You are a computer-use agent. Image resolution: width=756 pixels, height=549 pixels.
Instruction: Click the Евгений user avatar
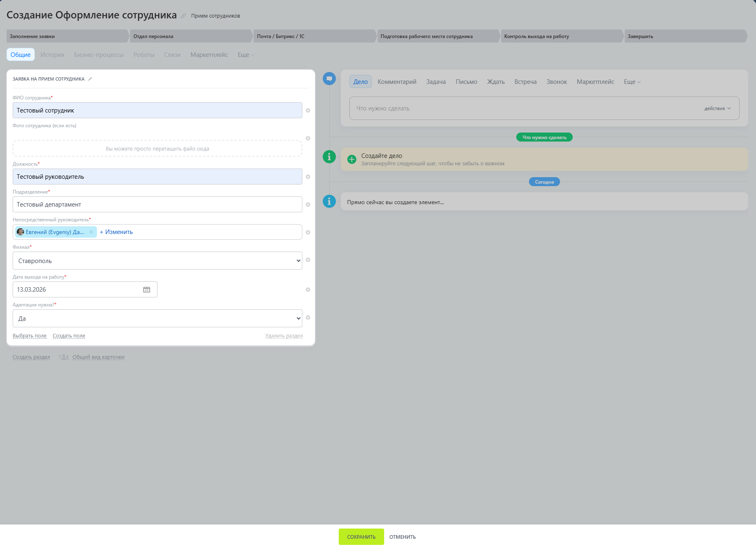coord(20,232)
